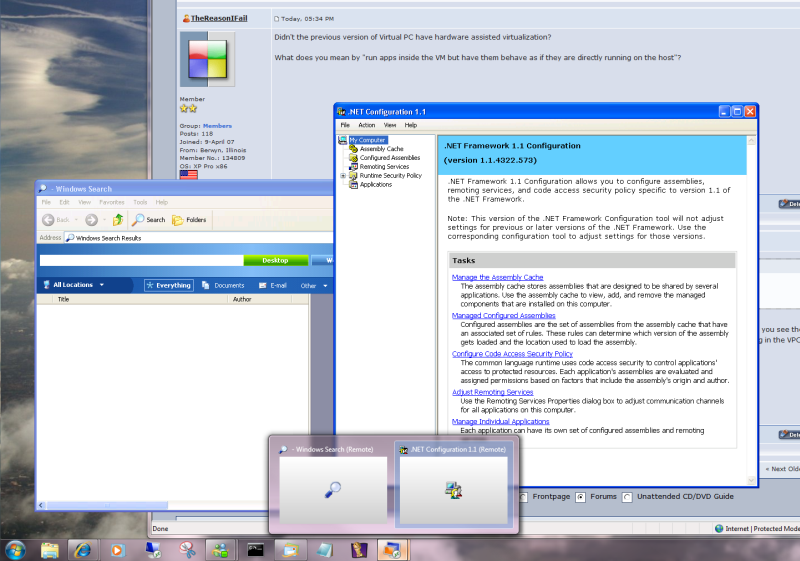Viewport: 800px width, 561px height.
Task: Select the Documents filter in Windows Search
Action: coord(223,286)
